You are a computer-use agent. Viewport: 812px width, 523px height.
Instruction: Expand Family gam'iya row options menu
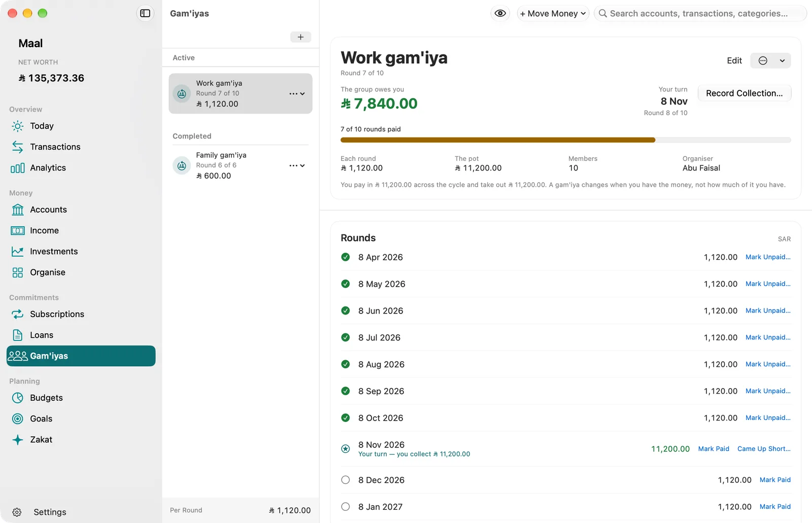click(297, 166)
